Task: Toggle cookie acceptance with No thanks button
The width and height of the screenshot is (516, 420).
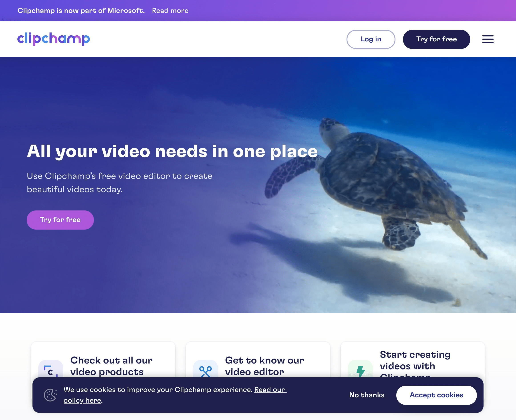Action: click(x=367, y=395)
